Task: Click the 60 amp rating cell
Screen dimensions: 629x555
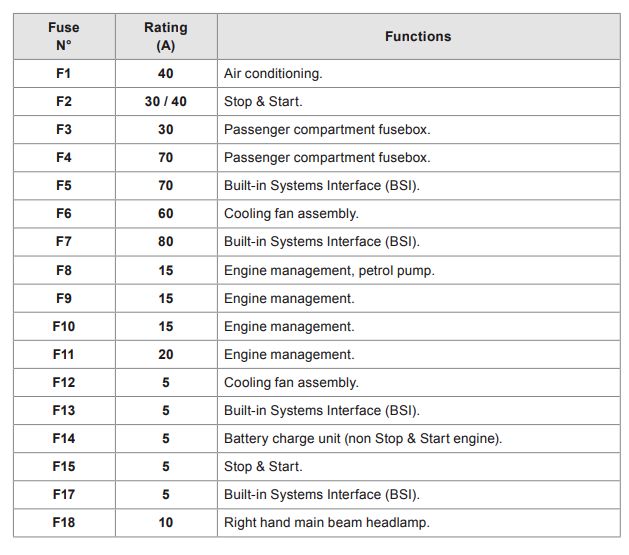Action: [x=165, y=213]
